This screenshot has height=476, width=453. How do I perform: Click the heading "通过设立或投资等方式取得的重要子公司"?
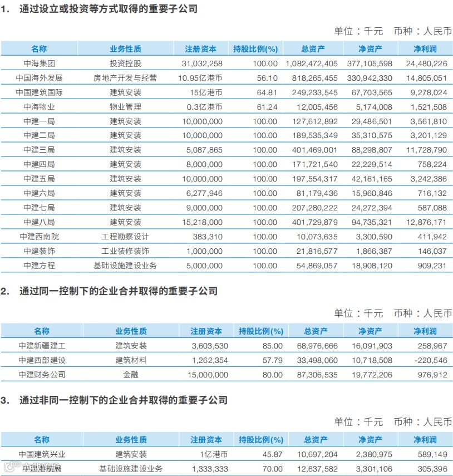tap(109, 8)
